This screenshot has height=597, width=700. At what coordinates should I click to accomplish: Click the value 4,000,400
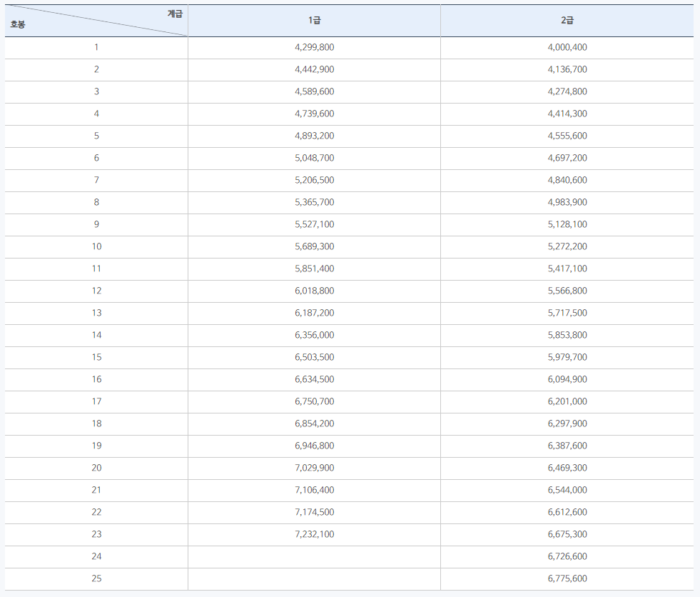(567, 47)
